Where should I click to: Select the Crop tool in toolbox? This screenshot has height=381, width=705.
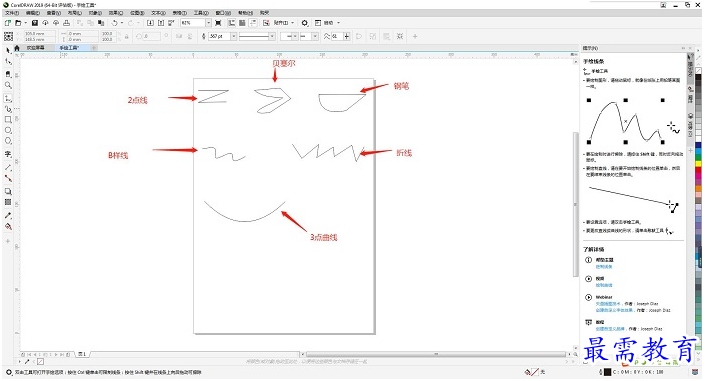tap(8, 74)
